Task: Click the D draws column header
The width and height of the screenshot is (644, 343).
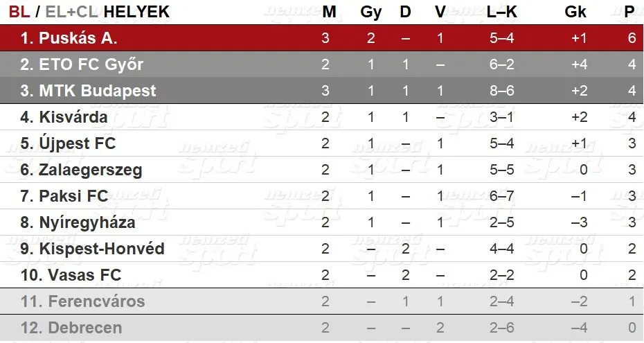Action: point(405,12)
